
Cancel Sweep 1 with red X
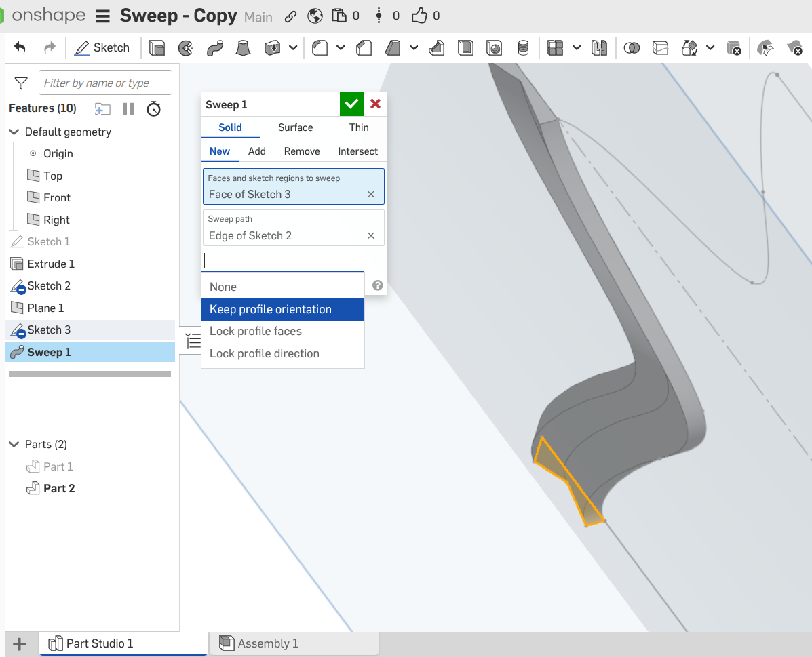[x=375, y=104]
